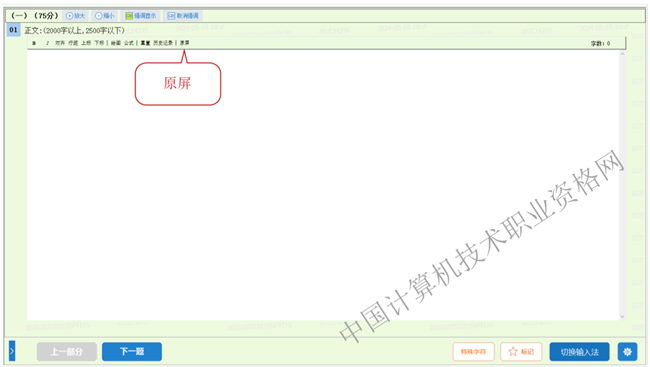
Task: Click the 标记 star mark button
Action: [521, 352]
